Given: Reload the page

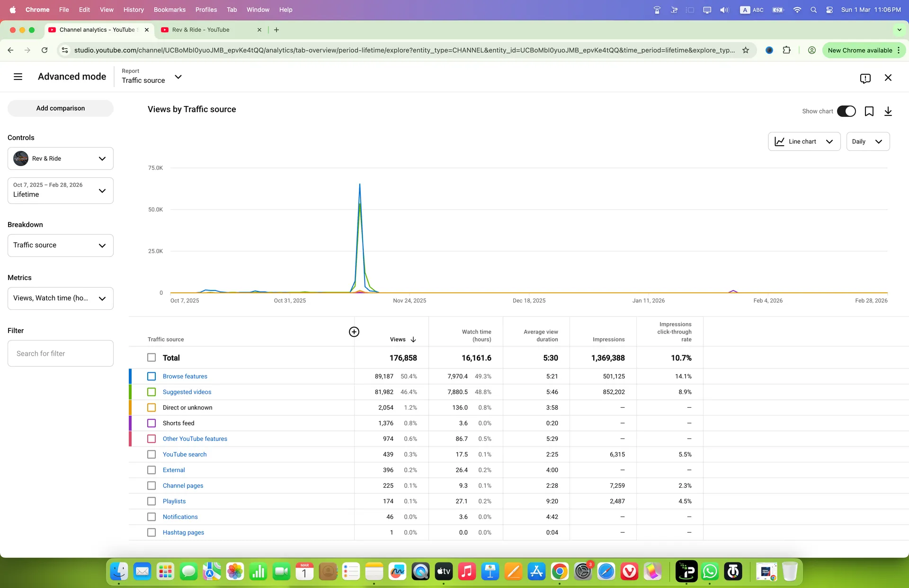Looking at the screenshot, I should pyautogui.click(x=45, y=50).
